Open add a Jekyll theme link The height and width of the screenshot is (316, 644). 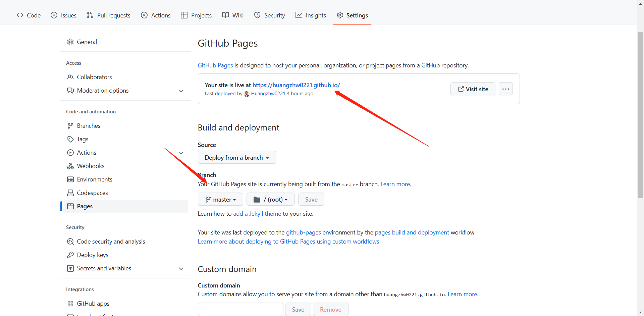click(x=257, y=214)
